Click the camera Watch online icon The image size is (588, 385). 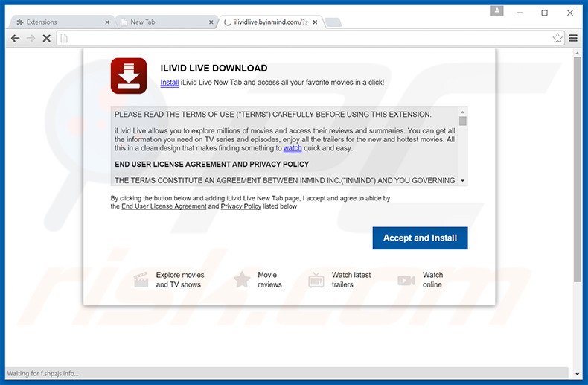click(406, 280)
